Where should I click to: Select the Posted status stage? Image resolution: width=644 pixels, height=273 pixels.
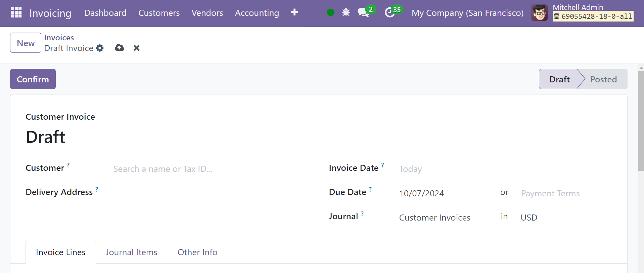coord(603,79)
